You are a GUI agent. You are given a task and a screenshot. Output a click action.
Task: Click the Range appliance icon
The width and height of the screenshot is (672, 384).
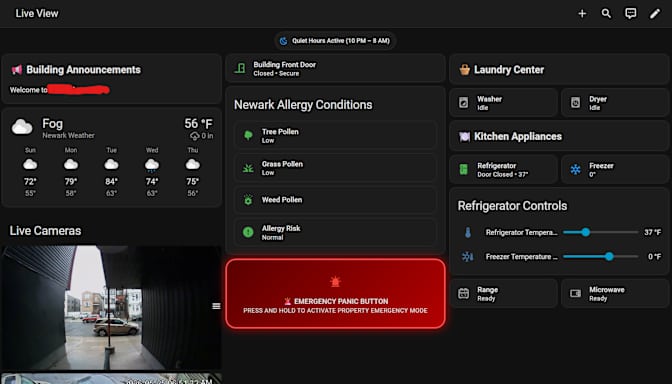[x=464, y=294]
